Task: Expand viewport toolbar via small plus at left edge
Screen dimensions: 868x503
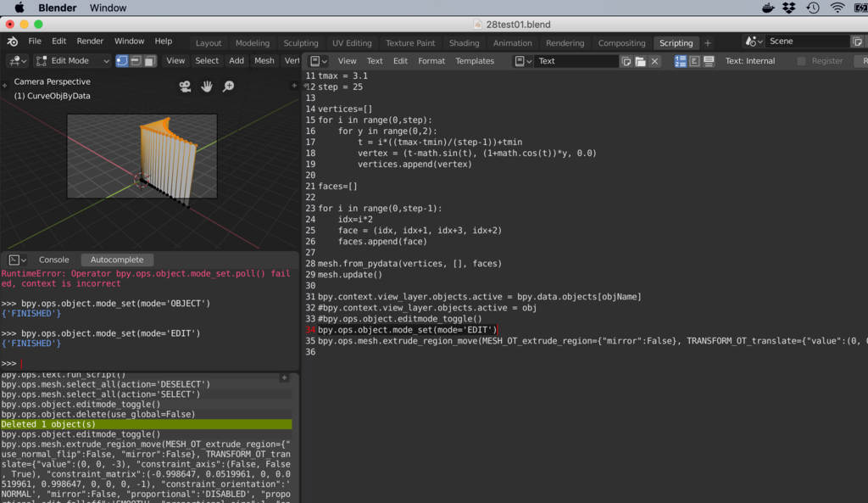Action: pos(4,86)
